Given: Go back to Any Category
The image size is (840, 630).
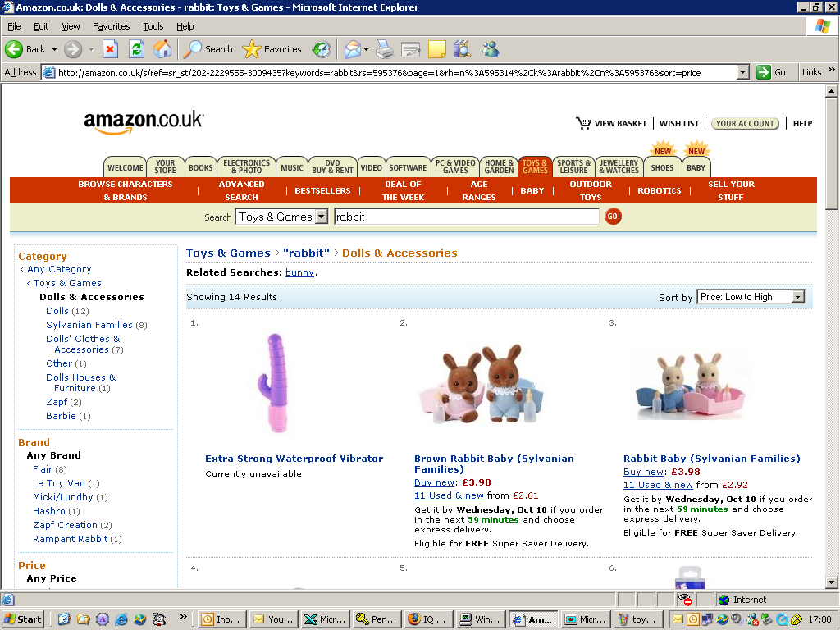Looking at the screenshot, I should click(59, 269).
